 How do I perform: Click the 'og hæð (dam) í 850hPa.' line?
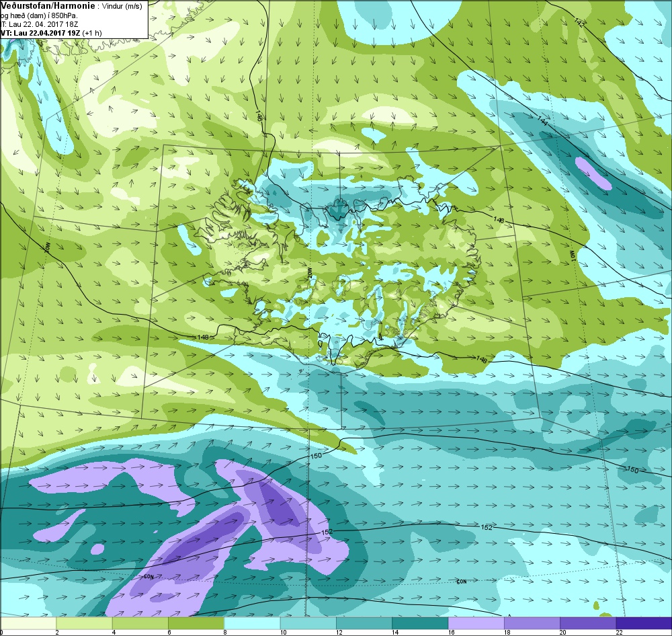pos(39,16)
